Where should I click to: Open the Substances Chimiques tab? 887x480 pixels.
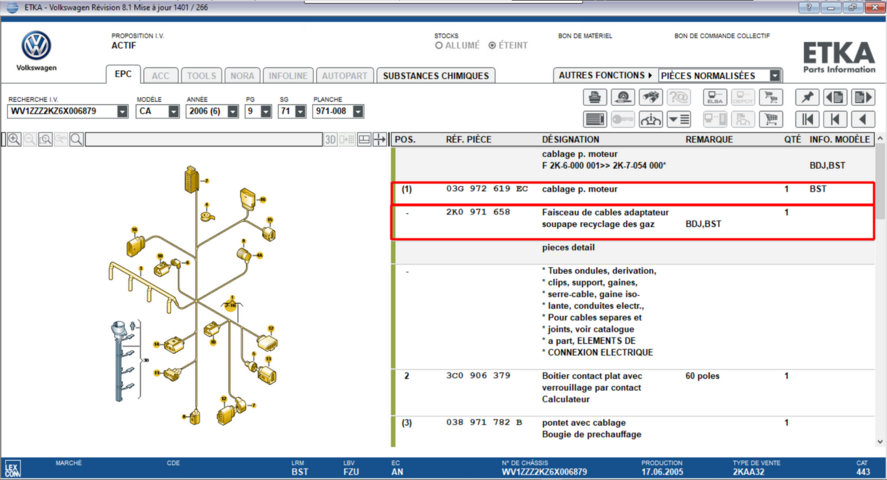pyautogui.click(x=436, y=76)
